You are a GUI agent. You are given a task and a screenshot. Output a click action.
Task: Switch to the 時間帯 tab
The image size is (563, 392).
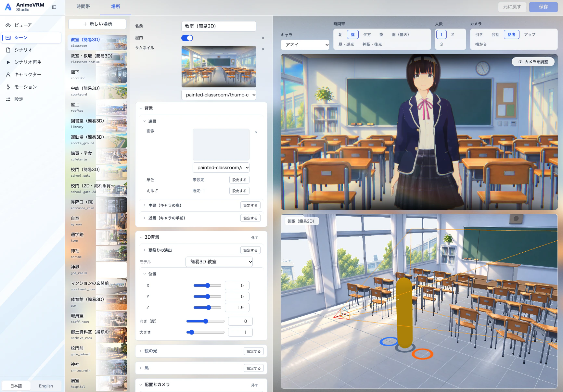pos(83,7)
